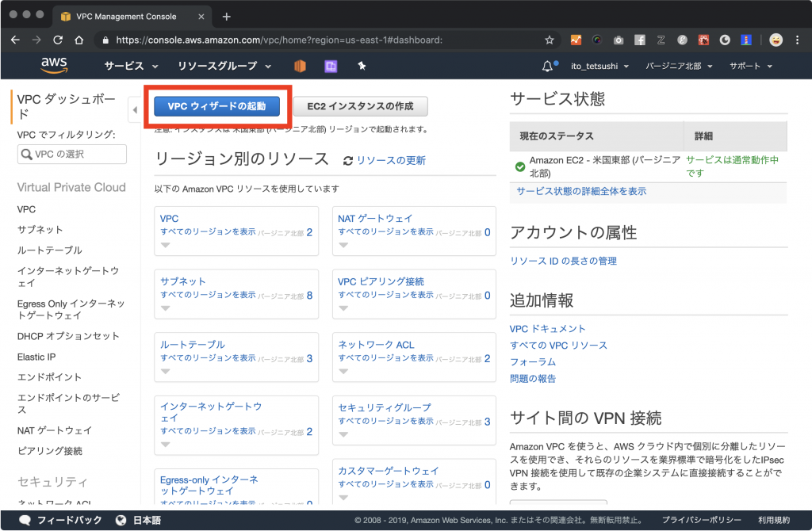Click the feedback speech bubble icon
The width and height of the screenshot is (812, 531).
(x=25, y=520)
